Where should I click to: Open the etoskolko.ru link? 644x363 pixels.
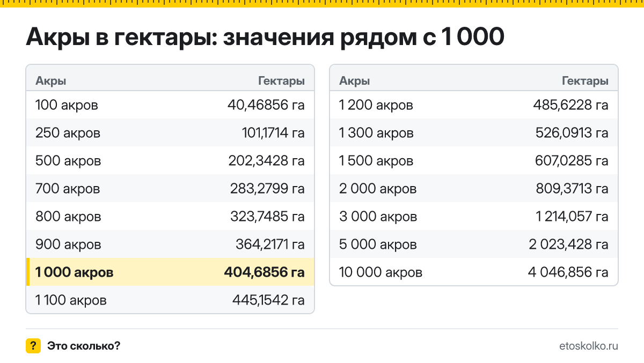click(588, 346)
